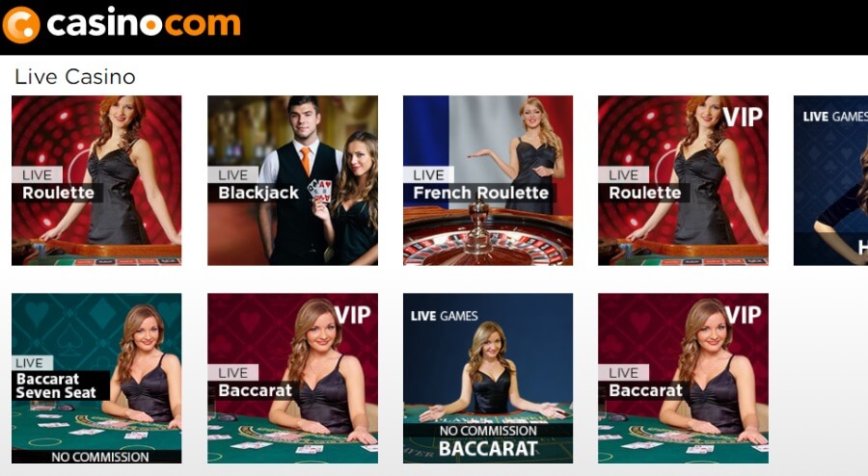Click the orange casino.com logo icon

point(21,25)
